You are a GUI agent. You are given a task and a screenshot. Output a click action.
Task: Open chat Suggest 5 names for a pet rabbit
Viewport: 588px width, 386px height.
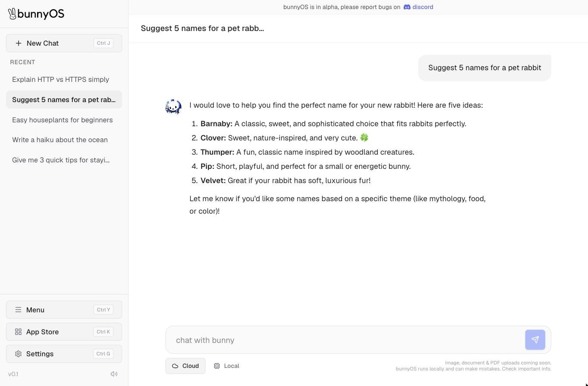pos(64,100)
